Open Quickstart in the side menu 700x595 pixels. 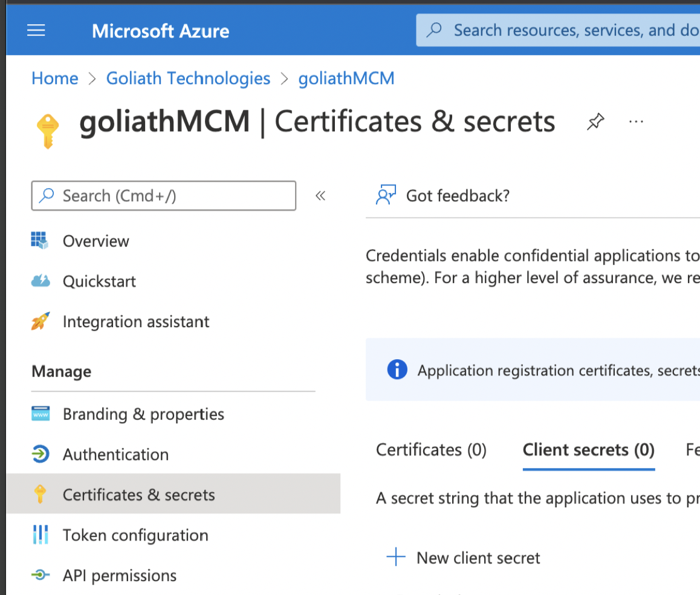99,281
